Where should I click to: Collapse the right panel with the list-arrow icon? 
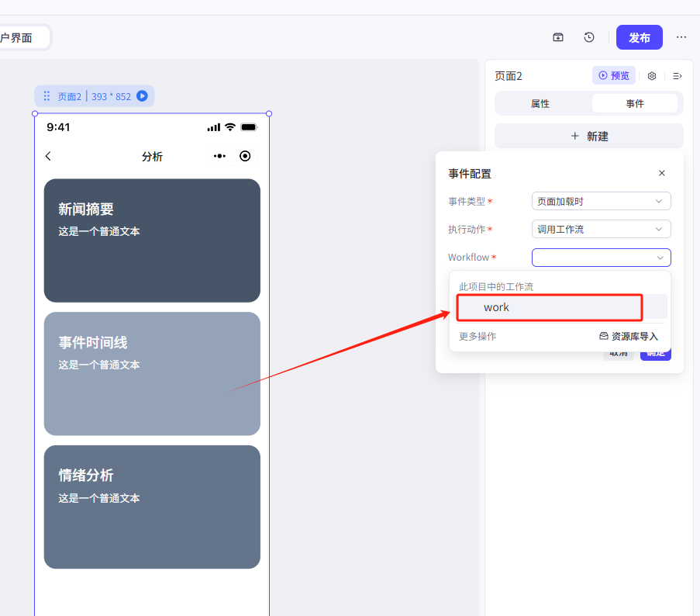(x=677, y=76)
